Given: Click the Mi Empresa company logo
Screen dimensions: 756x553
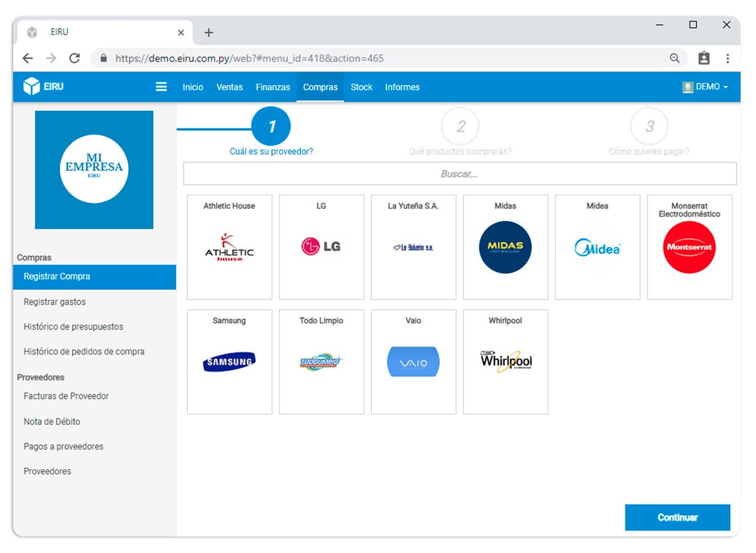Looking at the screenshot, I should tap(94, 169).
